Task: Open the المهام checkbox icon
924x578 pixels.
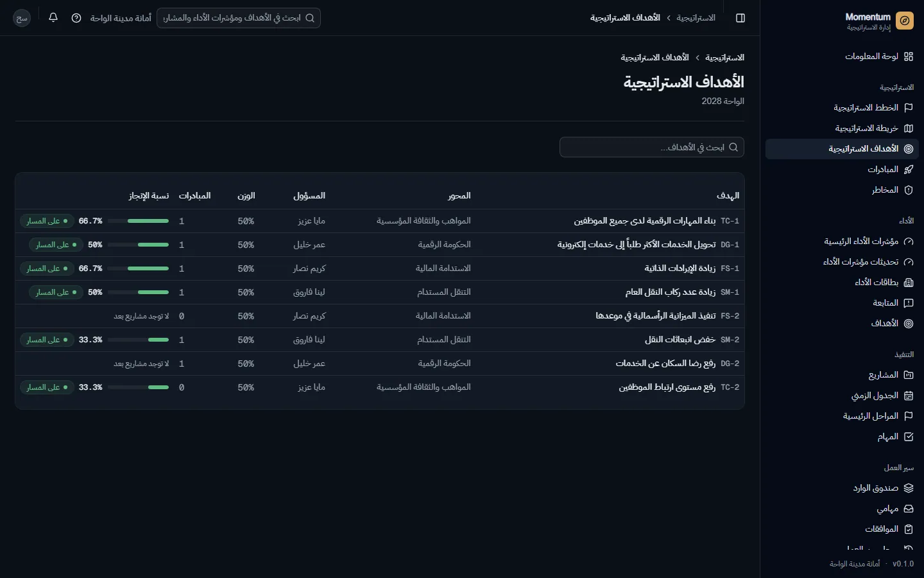Action: 908,437
